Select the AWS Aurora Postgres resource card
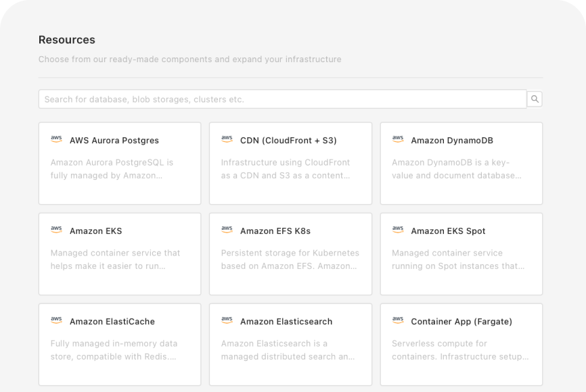Image resolution: width=586 pixels, height=392 pixels. point(120,163)
